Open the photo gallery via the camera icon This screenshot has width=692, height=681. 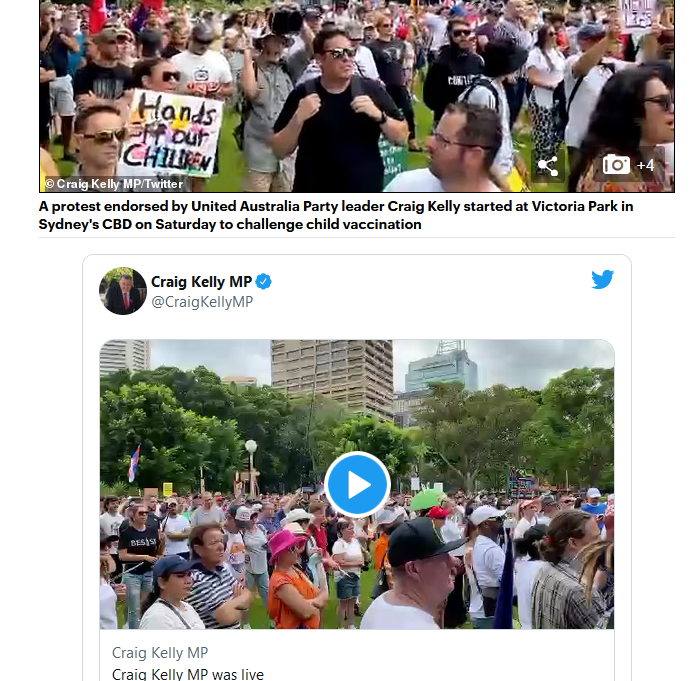616,165
